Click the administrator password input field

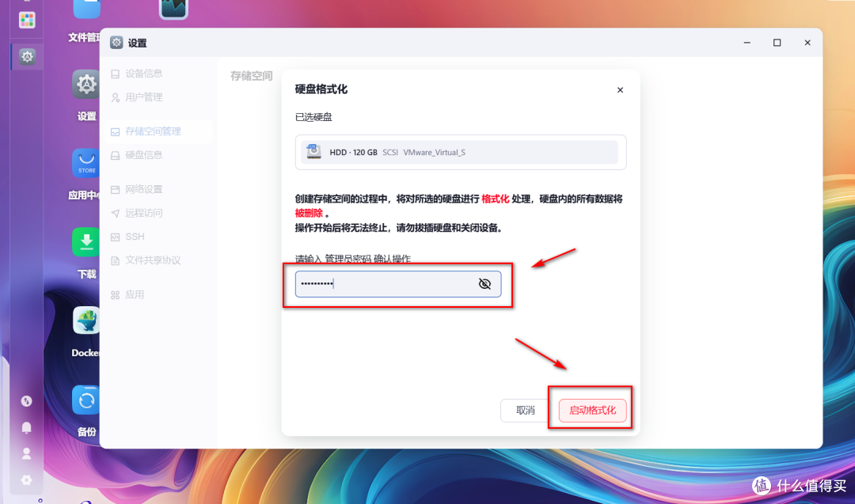[x=398, y=284]
